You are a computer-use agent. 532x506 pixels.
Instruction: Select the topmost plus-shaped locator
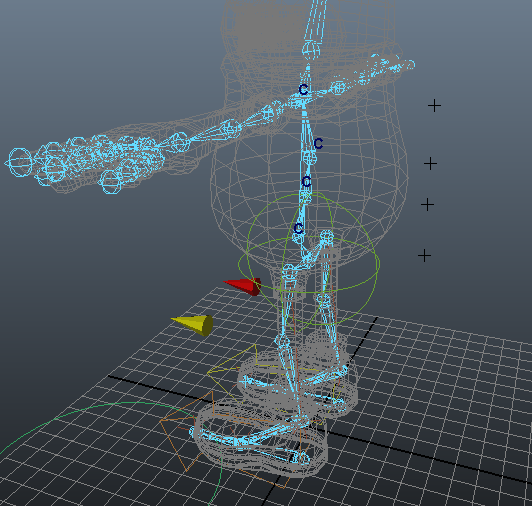pyautogui.click(x=434, y=106)
